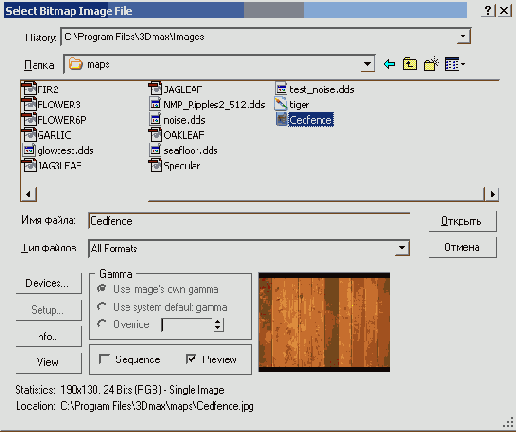Click the file list right scroll arrow
The width and height of the screenshot is (516, 432).
point(493,194)
